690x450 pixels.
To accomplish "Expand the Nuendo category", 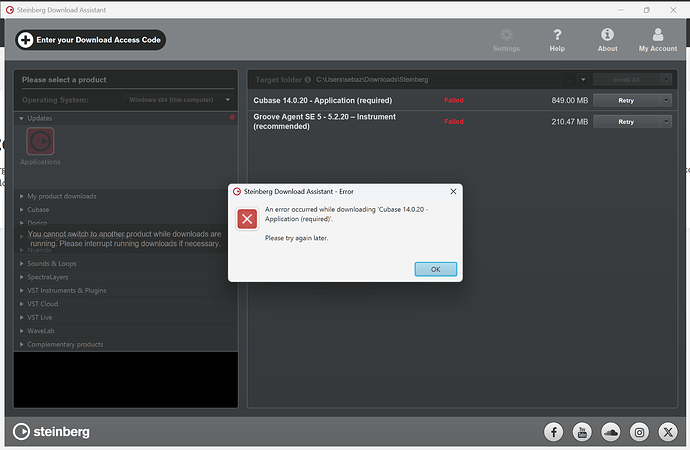I will (x=22, y=250).
